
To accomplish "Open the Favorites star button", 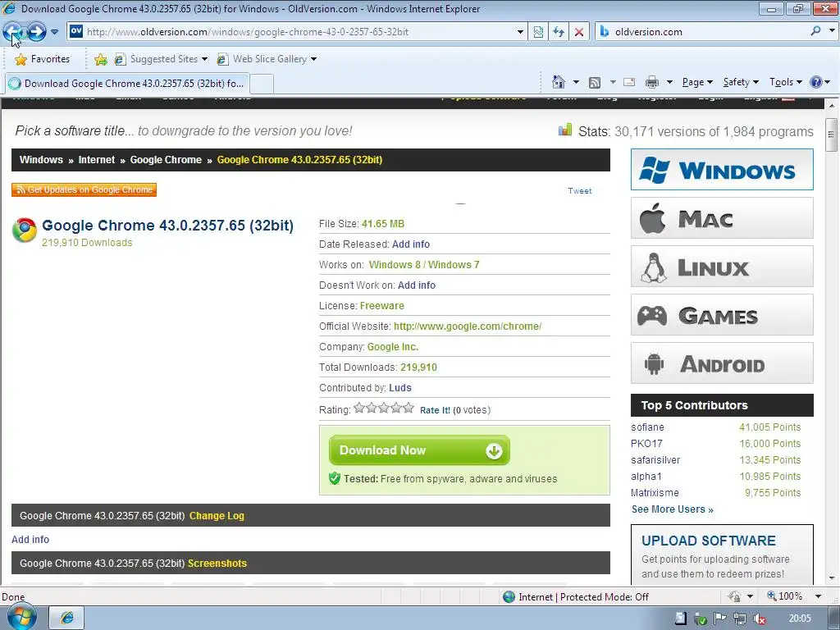I will (x=43, y=59).
